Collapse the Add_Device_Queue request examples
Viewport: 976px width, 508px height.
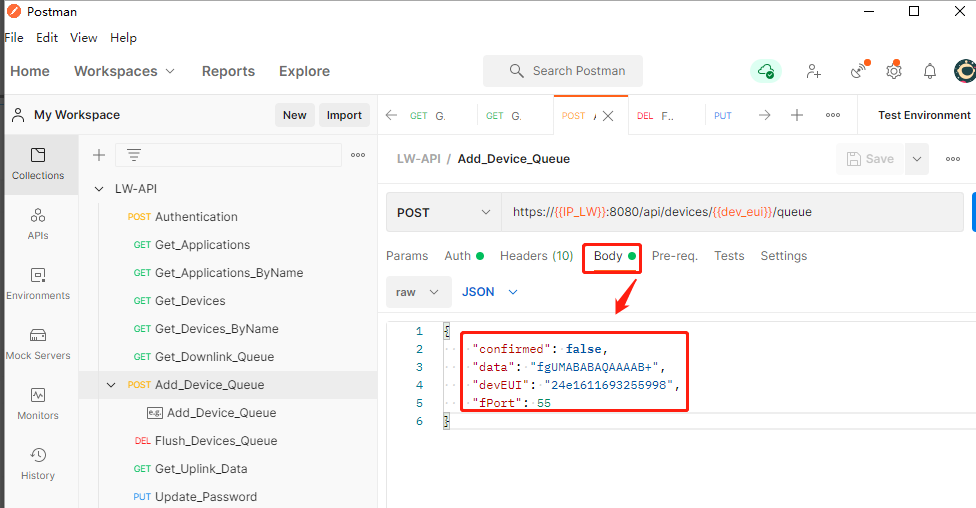pos(111,385)
